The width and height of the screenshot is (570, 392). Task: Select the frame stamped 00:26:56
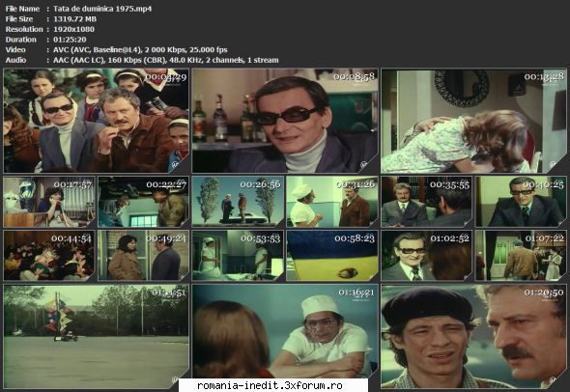(x=238, y=202)
